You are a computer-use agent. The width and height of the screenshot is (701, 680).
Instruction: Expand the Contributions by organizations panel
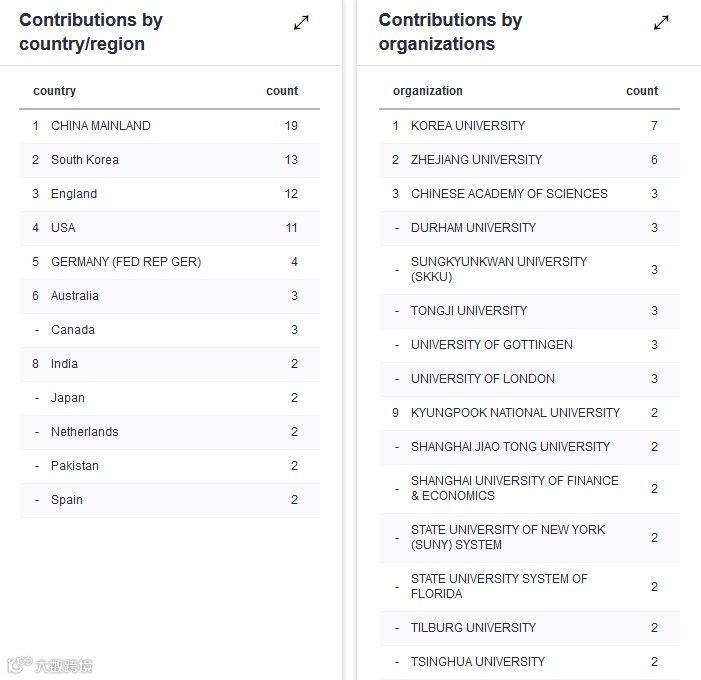(x=661, y=23)
